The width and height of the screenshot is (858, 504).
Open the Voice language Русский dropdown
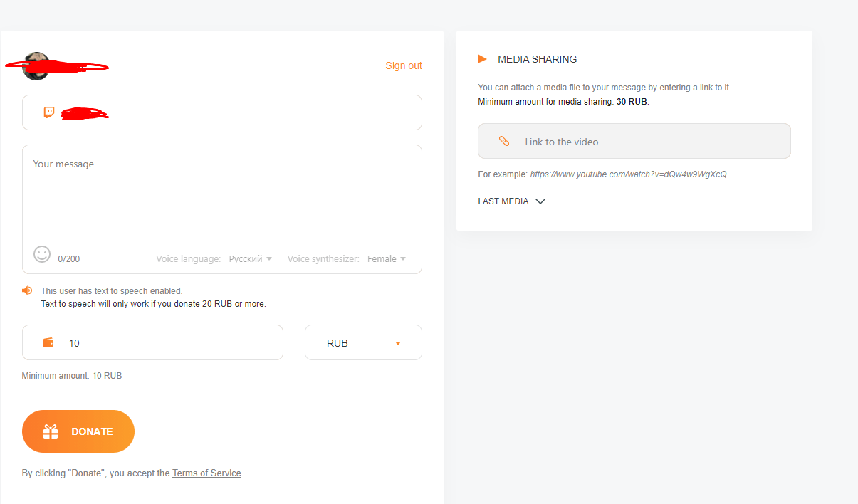(x=250, y=259)
